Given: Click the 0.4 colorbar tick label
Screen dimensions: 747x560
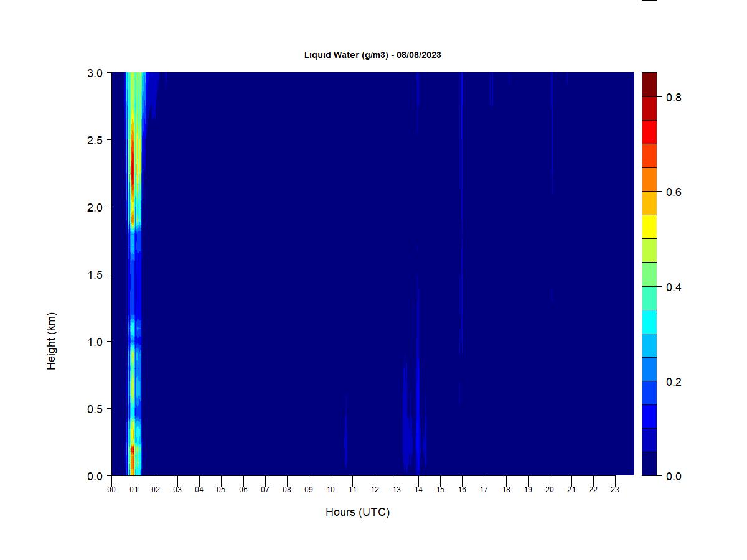Looking at the screenshot, I should click(x=674, y=287).
